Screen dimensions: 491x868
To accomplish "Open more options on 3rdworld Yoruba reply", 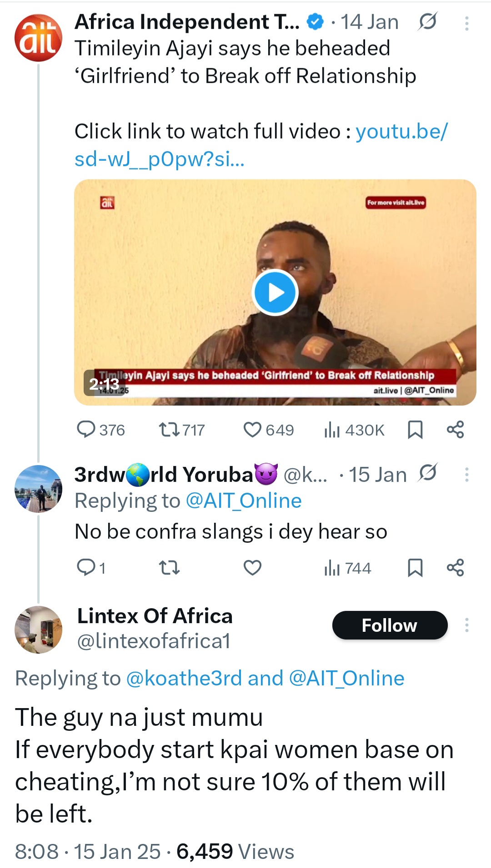I will coord(466,475).
